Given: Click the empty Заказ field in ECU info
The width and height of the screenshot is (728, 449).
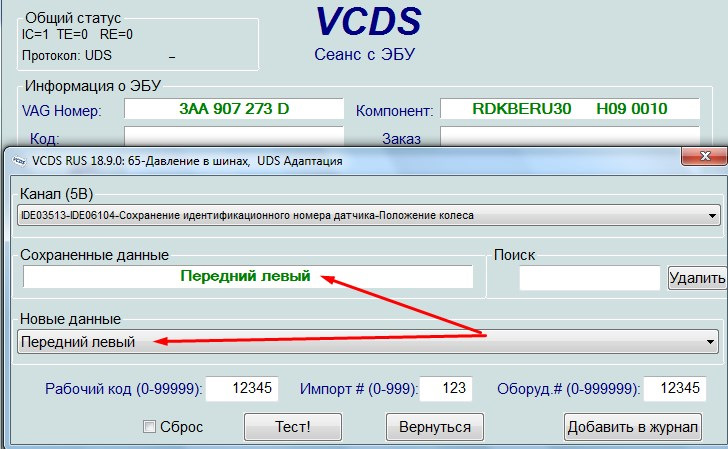Looking at the screenshot, I should (x=570, y=136).
